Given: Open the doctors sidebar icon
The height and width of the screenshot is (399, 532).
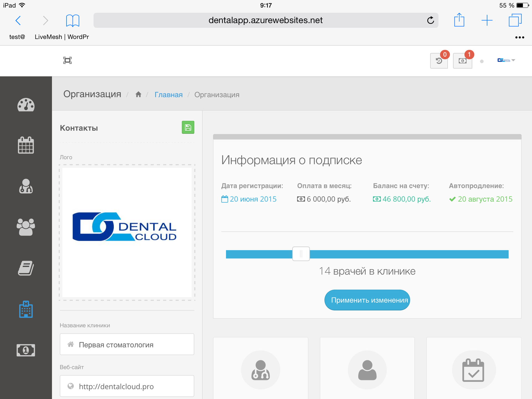Looking at the screenshot, I should [x=26, y=186].
